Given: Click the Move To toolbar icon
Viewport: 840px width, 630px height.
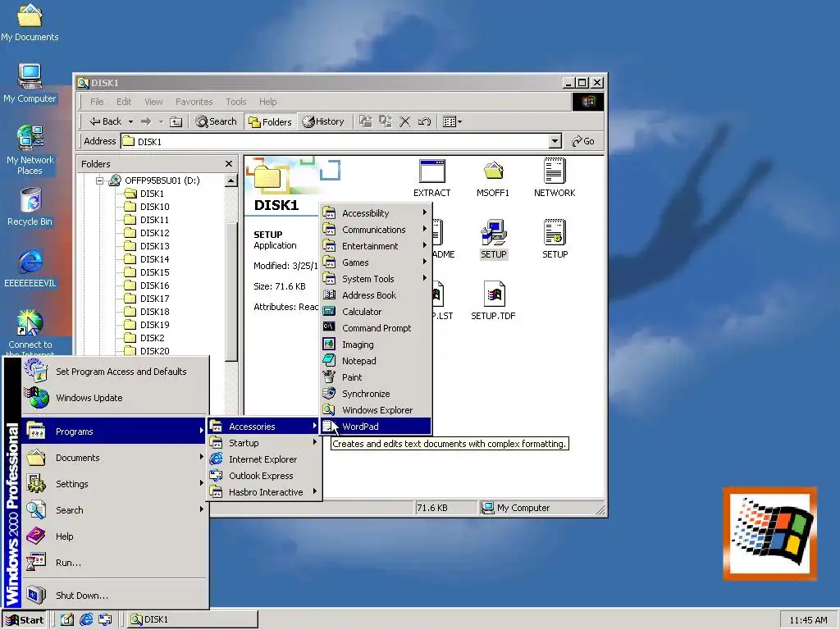Looking at the screenshot, I should [x=365, y=121].
